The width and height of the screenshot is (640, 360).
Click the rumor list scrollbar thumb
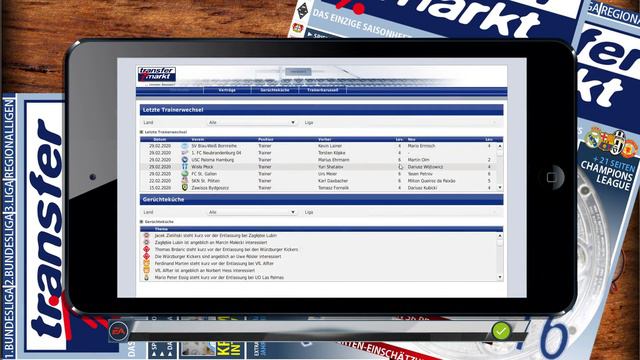[x=500, y=242]
